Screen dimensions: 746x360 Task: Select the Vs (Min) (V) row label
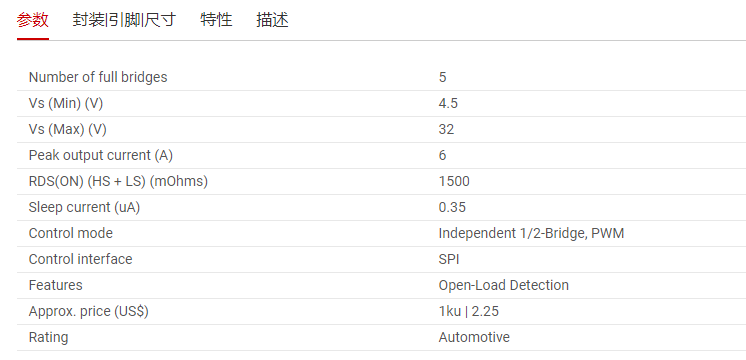[66, 103]
